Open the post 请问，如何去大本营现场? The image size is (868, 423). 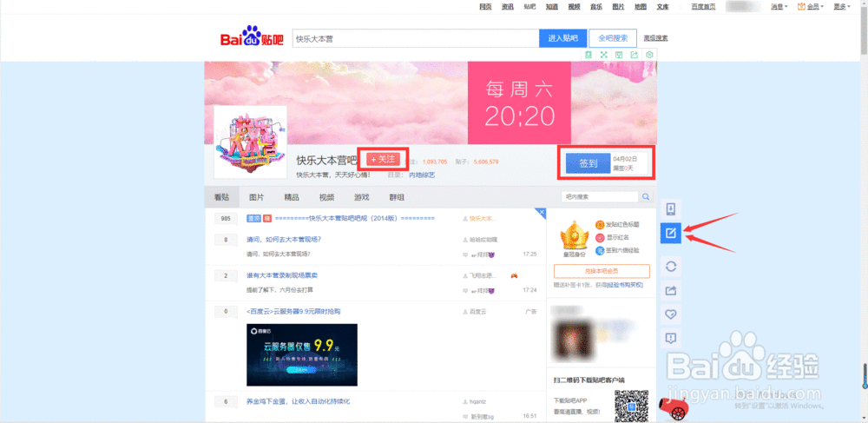(x=284, y=239)
